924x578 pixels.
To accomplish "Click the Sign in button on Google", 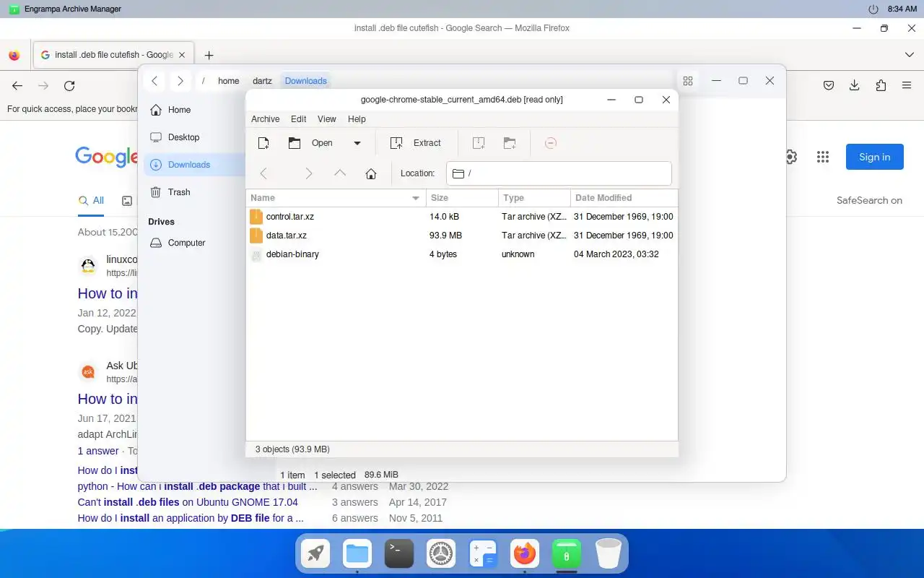I will [x=875, y=157].
